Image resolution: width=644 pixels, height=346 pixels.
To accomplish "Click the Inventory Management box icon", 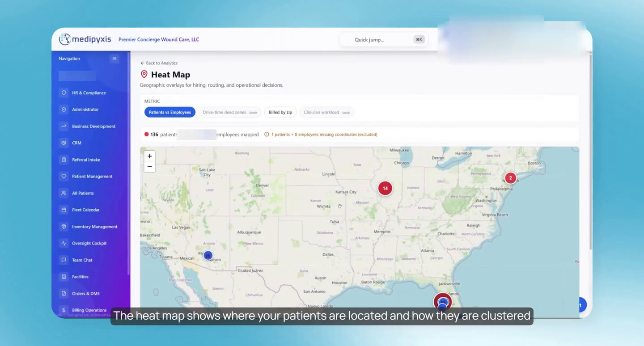I will (x=64, y=227).
